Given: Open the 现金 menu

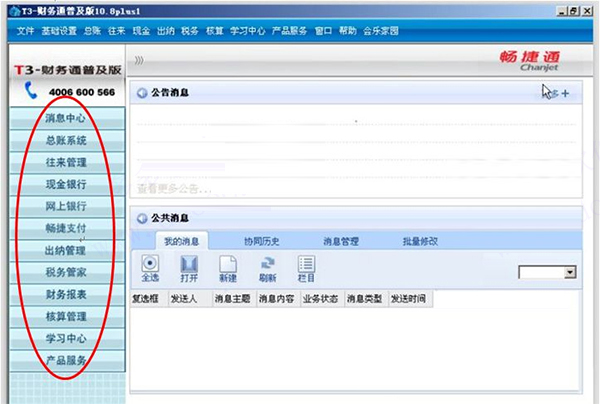Looking at the screenshot, I should click(x=141, y=31).
